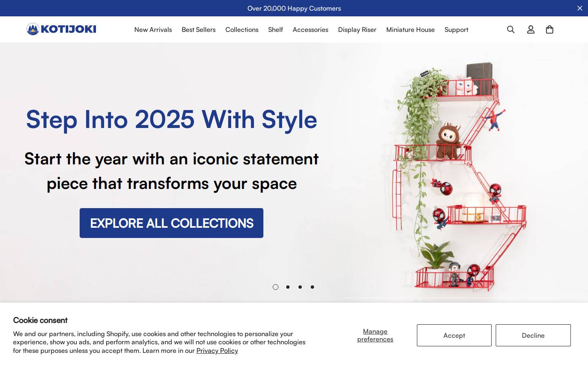
Task: Open the Collections menu
Action: click(242, 29)
